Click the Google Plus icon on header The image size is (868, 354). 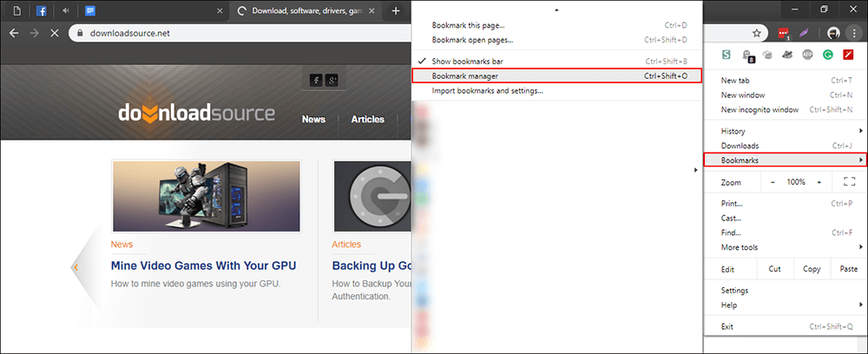click(332, 81)
